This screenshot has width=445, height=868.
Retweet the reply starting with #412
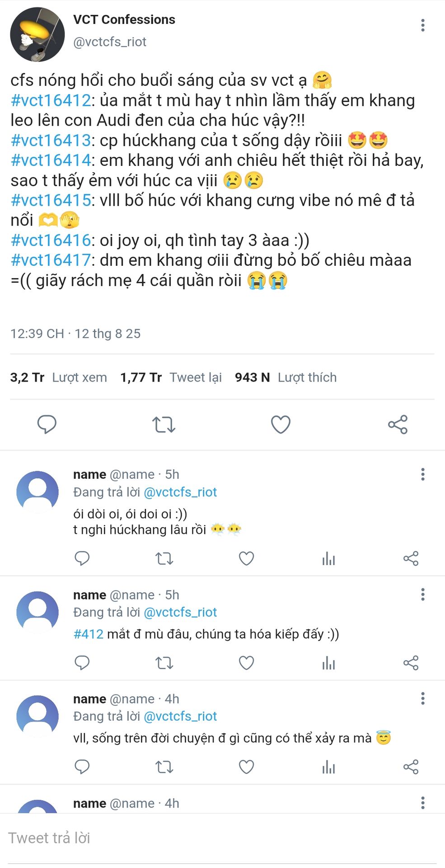coord(164,663)
